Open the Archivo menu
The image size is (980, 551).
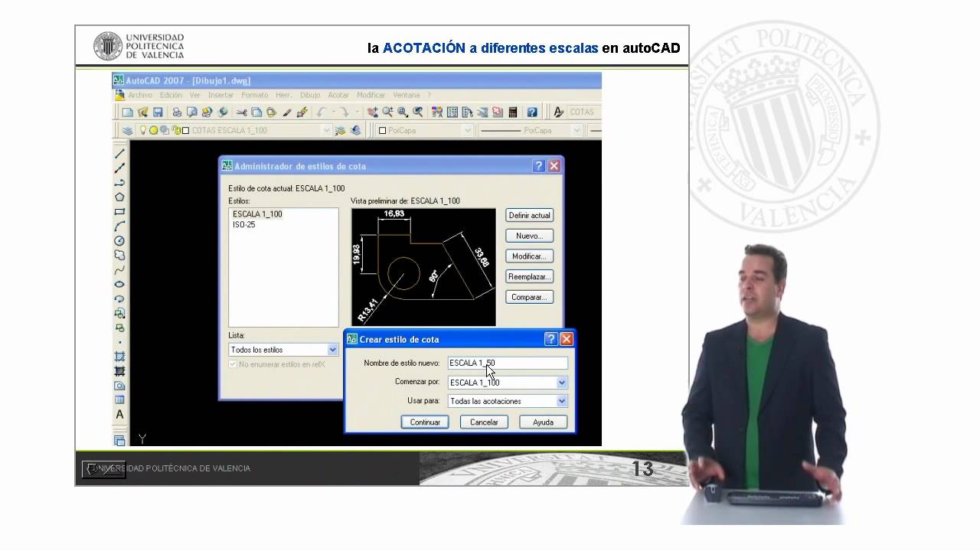pos(140,95)
